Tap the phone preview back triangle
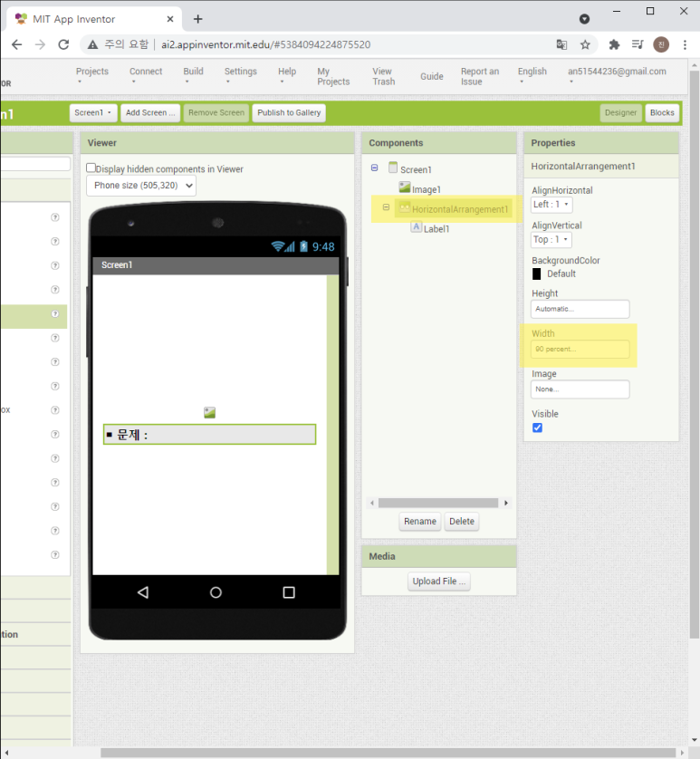Image resolution: width=700 pixels, height=759 pixels. point(143,592)
